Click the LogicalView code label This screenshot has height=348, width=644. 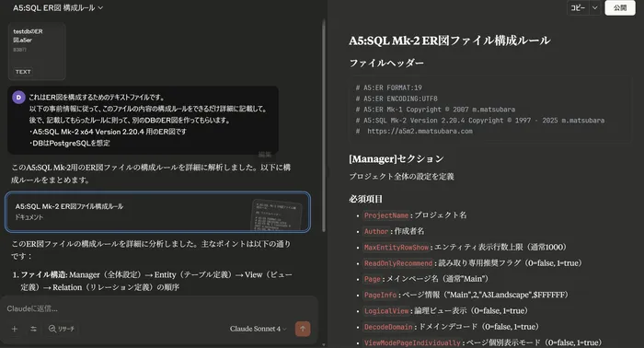pyautogui.click(x=386, y=311)
